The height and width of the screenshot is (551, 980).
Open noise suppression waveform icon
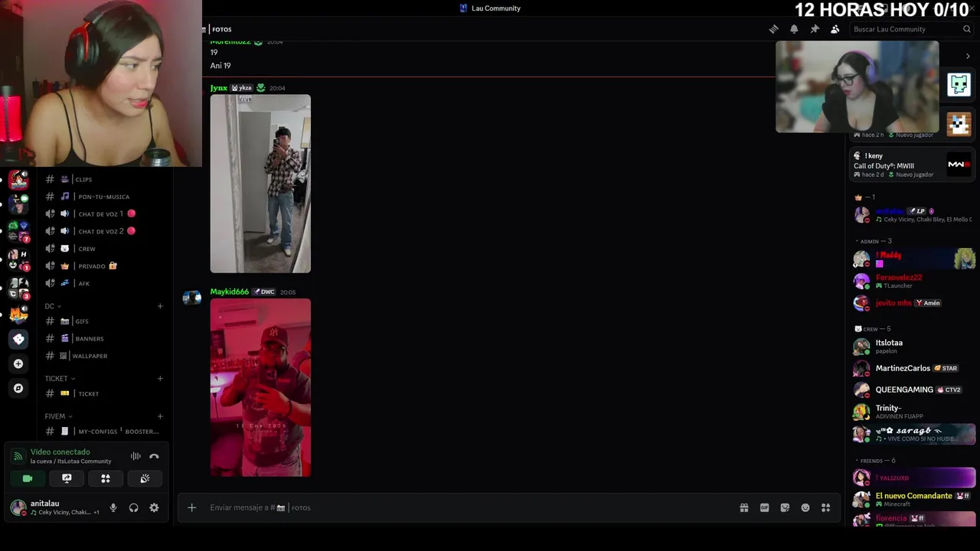point(136,456)
